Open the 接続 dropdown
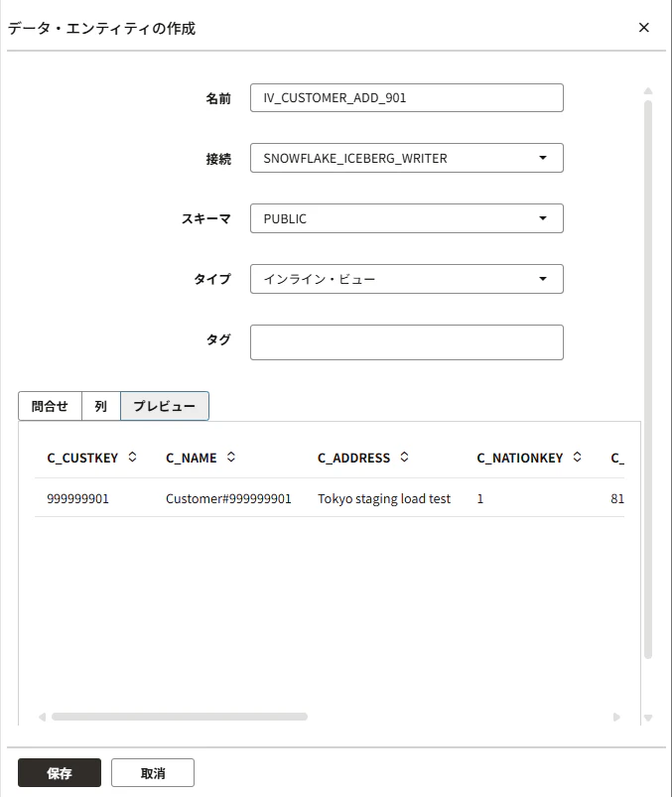Screen dimensions: 672x797 tap(407, 158)
